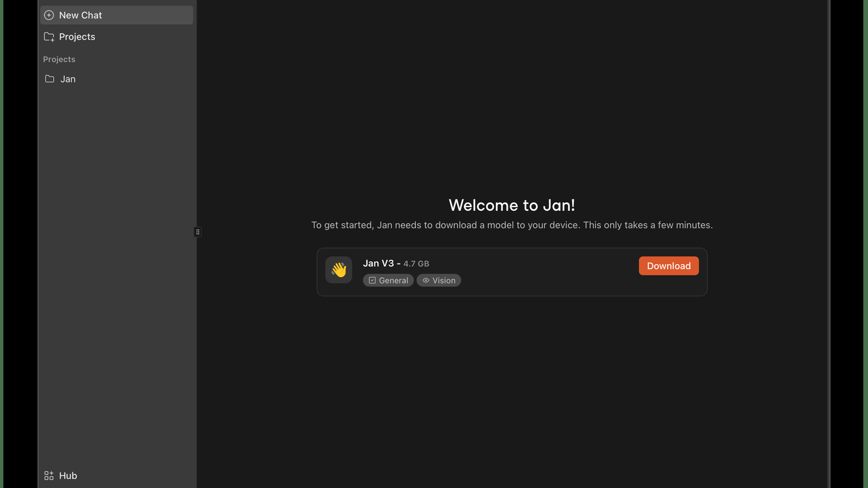Viewport: 868px width, 488px height.
Task: Click the 'Jan V3 -' model name
Action: point(382,263)
